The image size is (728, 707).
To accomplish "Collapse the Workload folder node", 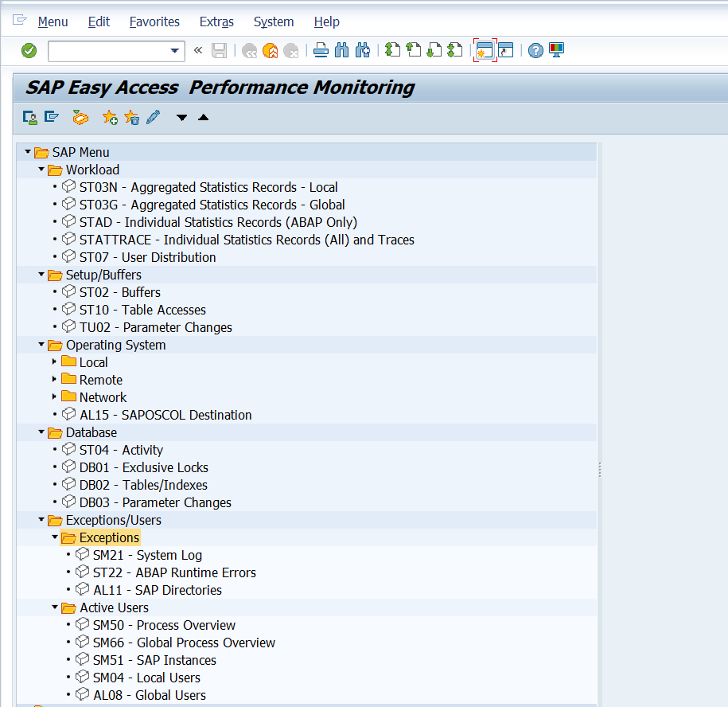I will click(x=41, y=170).
